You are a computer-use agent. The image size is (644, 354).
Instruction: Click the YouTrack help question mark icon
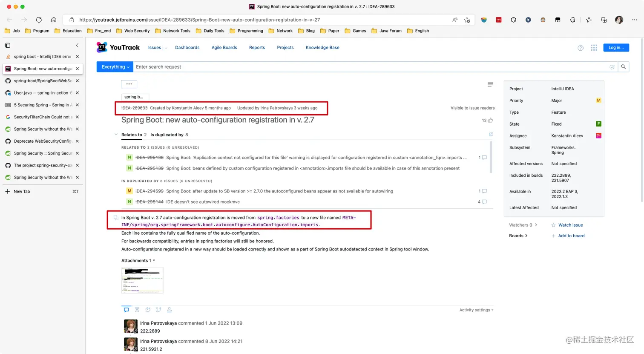pyautogui.click(x=580, y=48)
